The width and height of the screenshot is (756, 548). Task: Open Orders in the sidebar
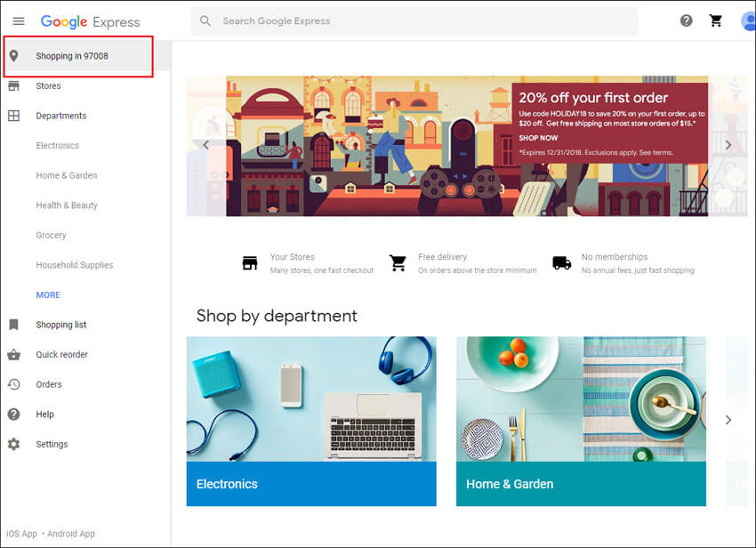tap(49, 384)
